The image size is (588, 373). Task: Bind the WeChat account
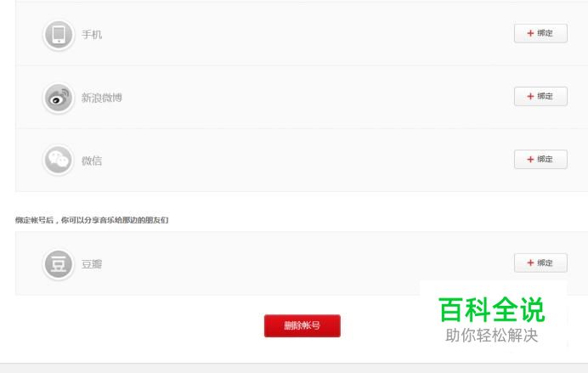(x=540, y=160)
